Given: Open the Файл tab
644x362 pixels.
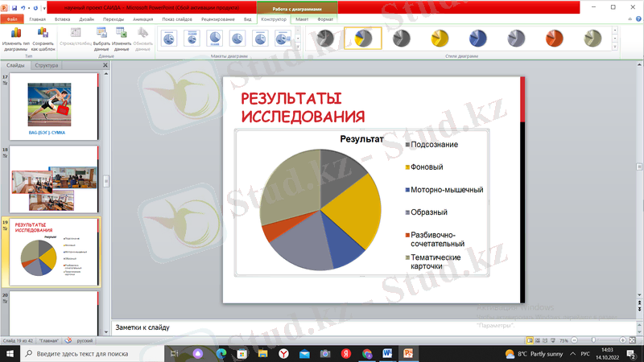Looking at the screenshot, I should pos(12,18).
